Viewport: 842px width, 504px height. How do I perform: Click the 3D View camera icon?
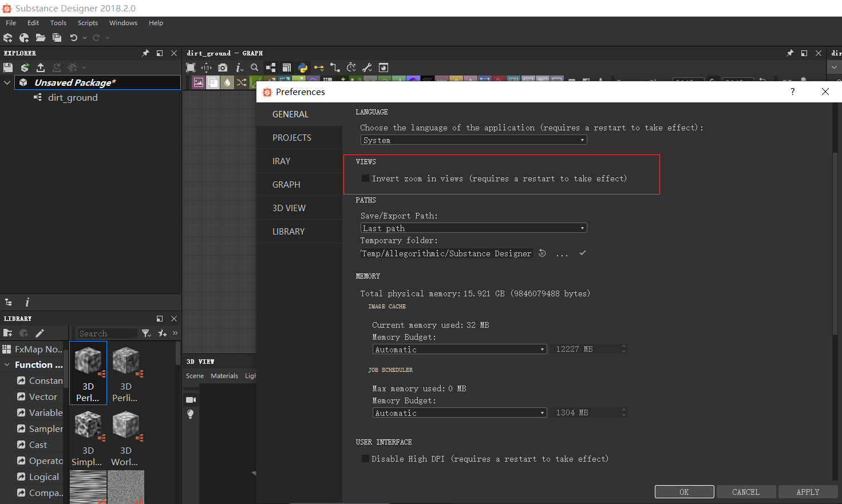pos(191,400)
